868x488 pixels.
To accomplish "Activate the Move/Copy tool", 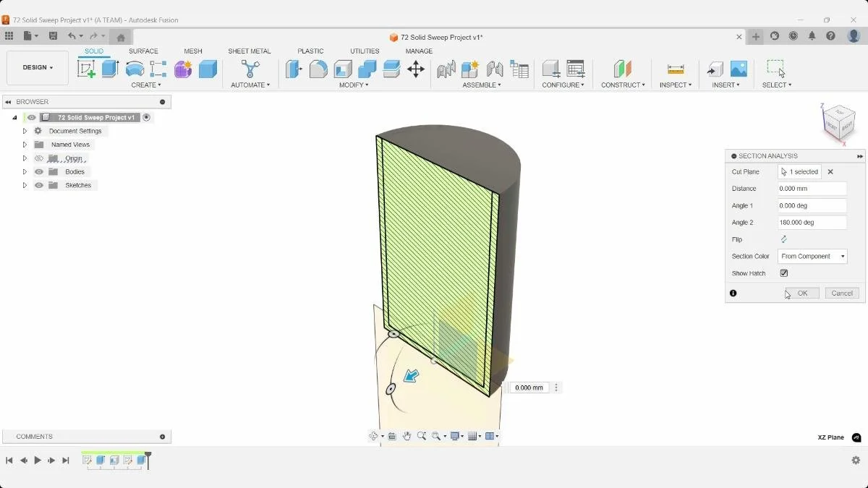I will [416, 69].
